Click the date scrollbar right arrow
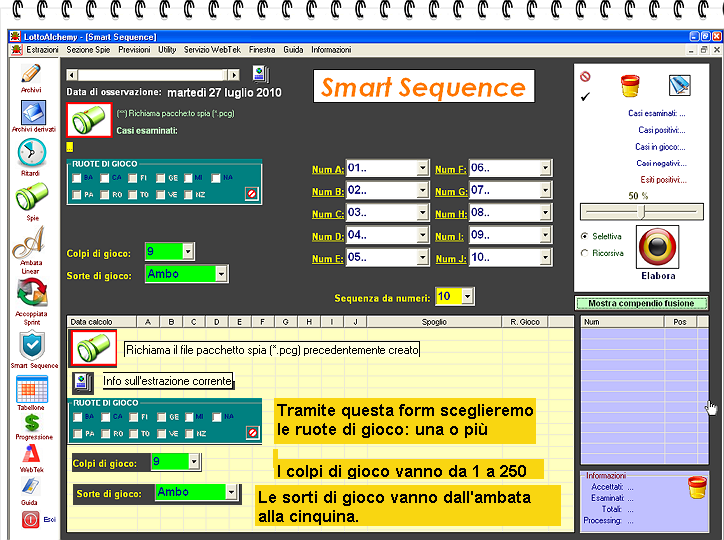724x540 pixels. [x=234, y=75]
